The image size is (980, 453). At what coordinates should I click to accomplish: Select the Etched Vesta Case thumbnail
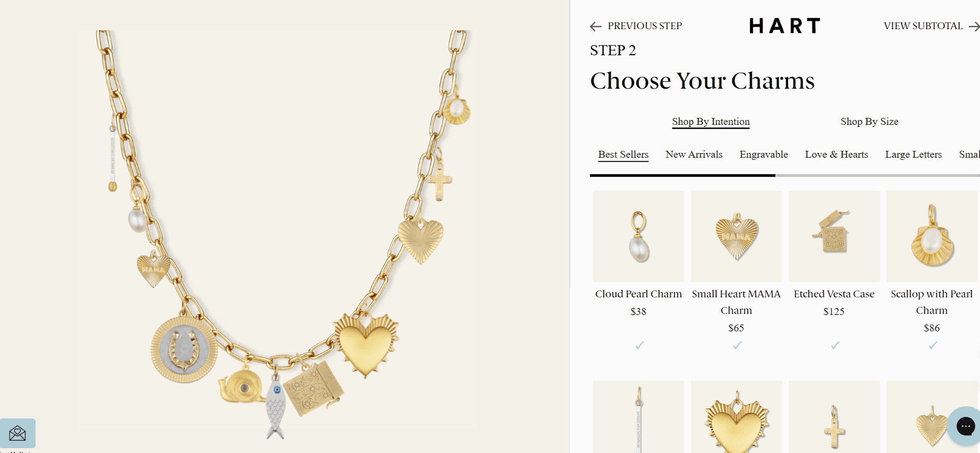click(x=834, y=236)
